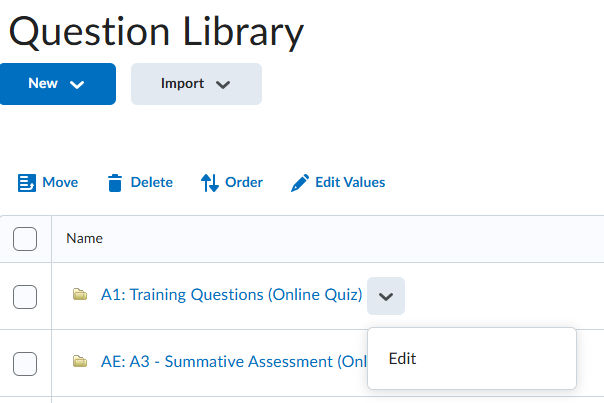The image size is (604, 403).
Task: Open the Import dropdown arrow
Action: pyautogui.click(x=223, y=85)
